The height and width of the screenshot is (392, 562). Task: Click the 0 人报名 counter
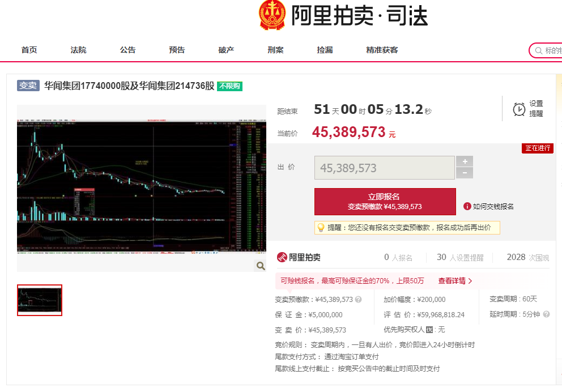click(x=398, y=257)
